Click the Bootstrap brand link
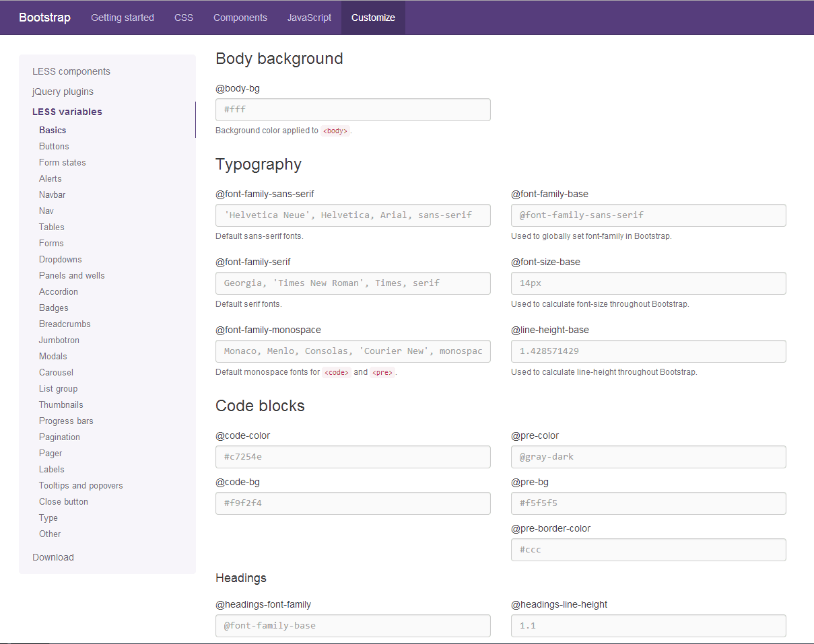 click(44, 17)
